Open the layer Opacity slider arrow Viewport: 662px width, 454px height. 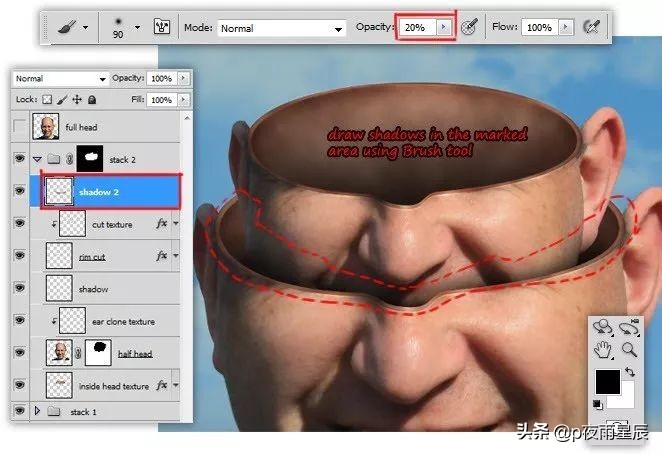pyautogui.click(x=184, y=79)
